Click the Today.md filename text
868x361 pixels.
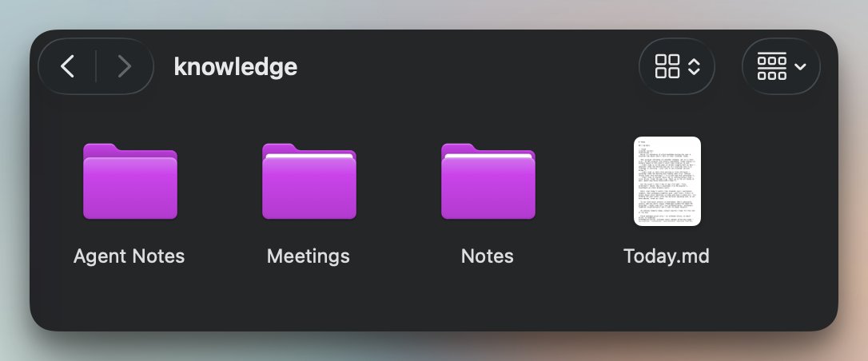[x=667, y=256]
